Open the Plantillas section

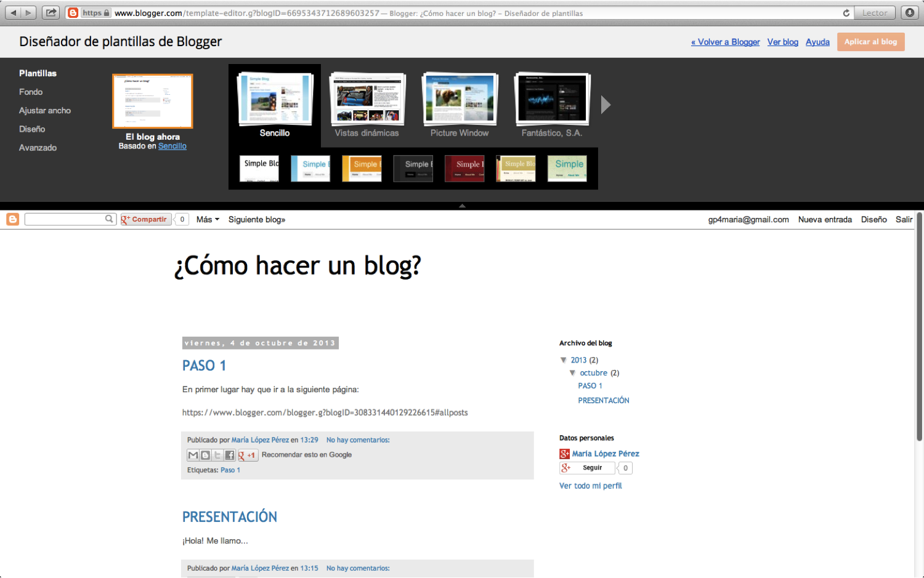click(38, 73)
